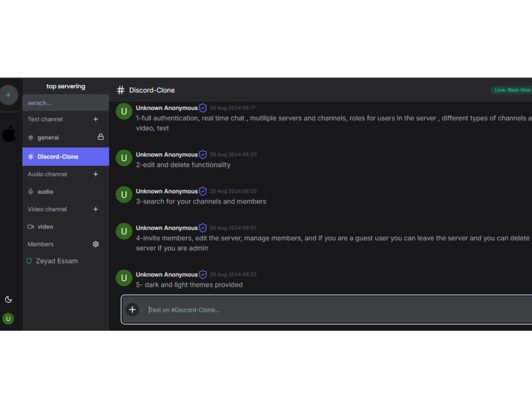This screenshot has width=532, height=399.
Task: Attach a file with the message plus button
Action: (132, 310)
